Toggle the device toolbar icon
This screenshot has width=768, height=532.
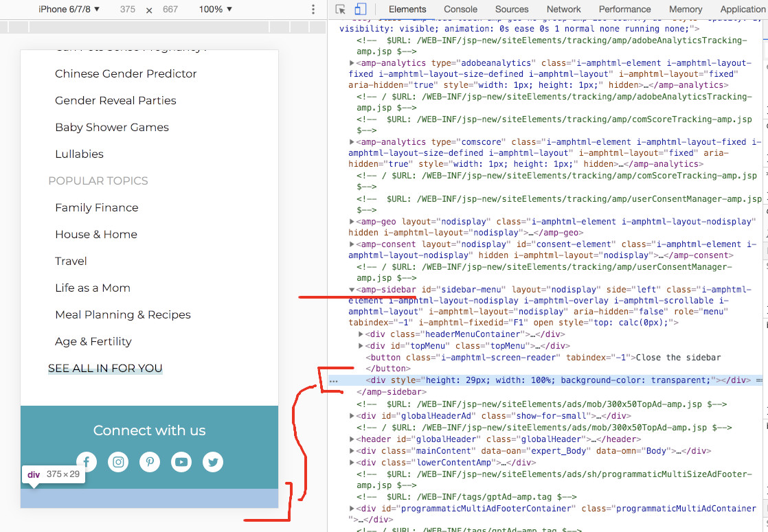[361, 10]
